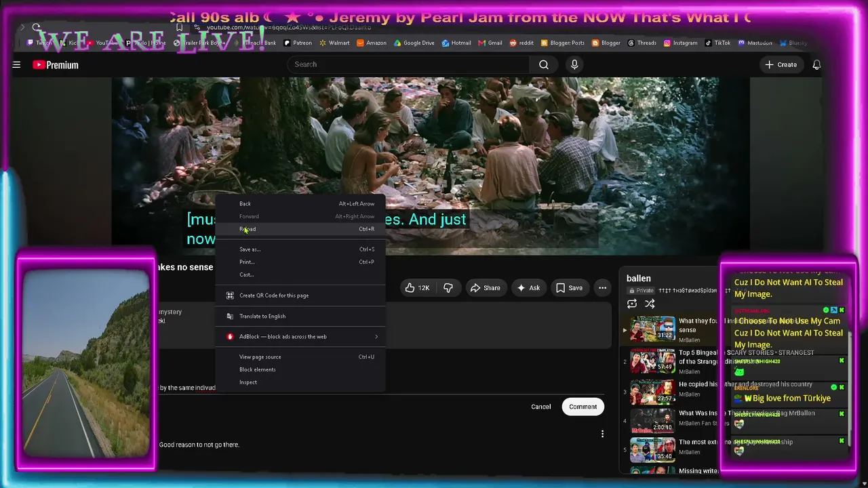Viewport: 868px width, 488px height.
Task: Open the Hotmail bookmark
Action: pos(456,43)
